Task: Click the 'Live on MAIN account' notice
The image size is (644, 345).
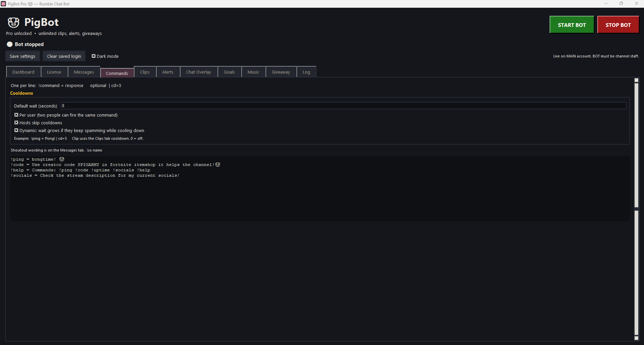Action: tap(596, 56)
